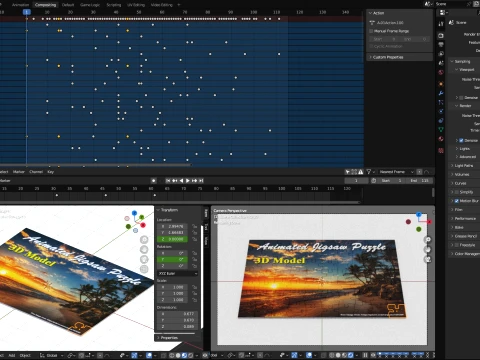Jump to the timeline start frame
Screen dimensions: 480x360
168,181
